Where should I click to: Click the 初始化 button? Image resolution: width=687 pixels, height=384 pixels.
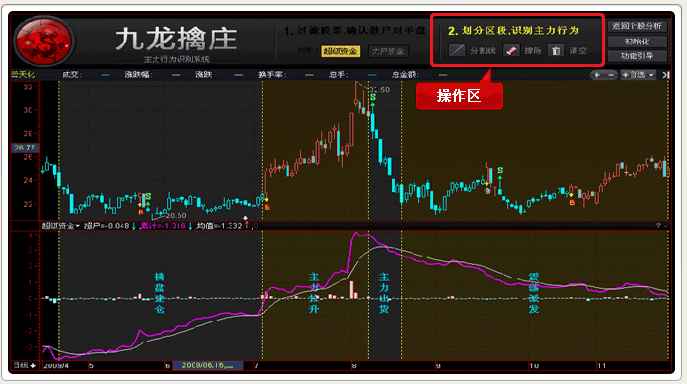coord(637,42)
